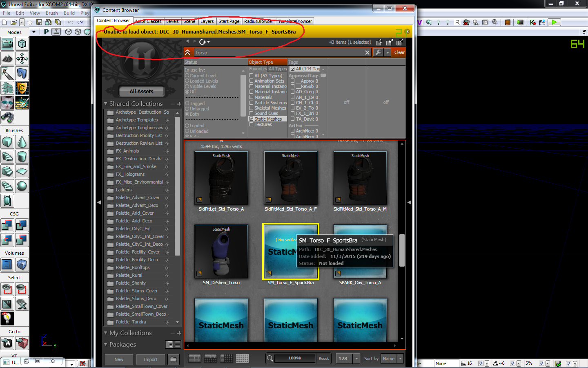
Task: Select the Camera mode icon
Action: [7, 44]
